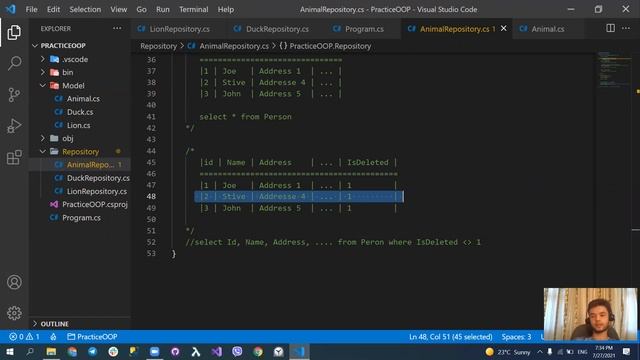The width and height of the screenshot is (640, 360).
Task: Close the AnimalRepository.cs tab
Action: (504, 29)
